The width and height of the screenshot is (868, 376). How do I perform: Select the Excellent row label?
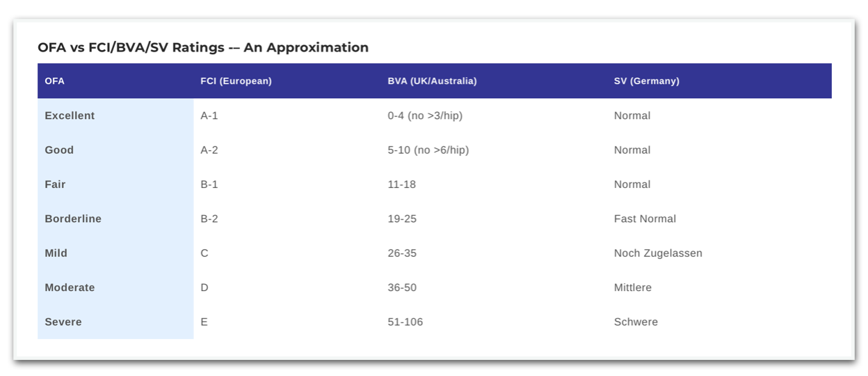point(70,116)
